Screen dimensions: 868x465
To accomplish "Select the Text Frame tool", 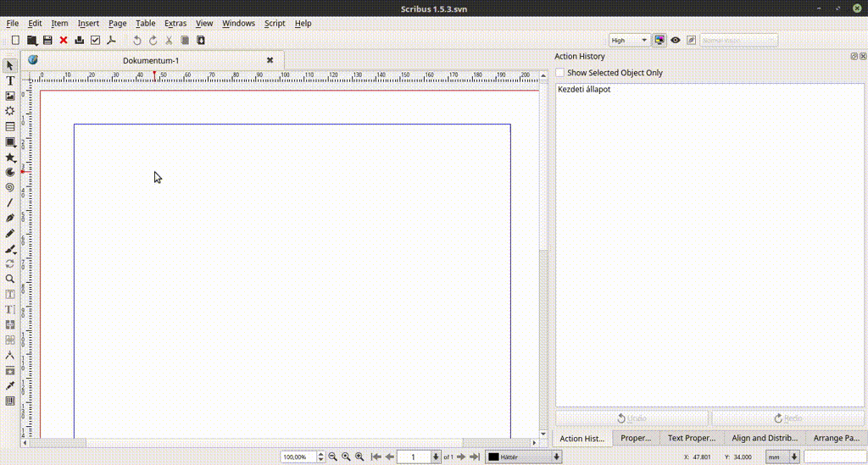I will click(10, 80).
